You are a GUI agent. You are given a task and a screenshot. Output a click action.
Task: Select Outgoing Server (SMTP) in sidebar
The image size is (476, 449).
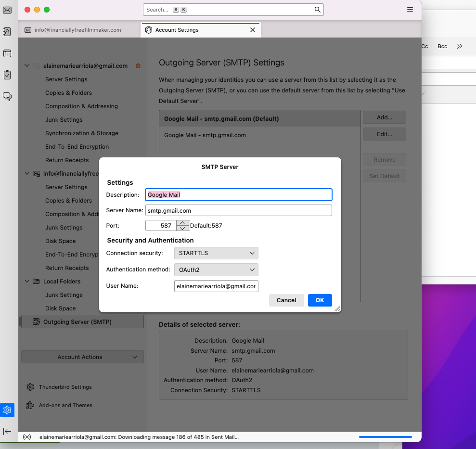click(x=82, y=322)
